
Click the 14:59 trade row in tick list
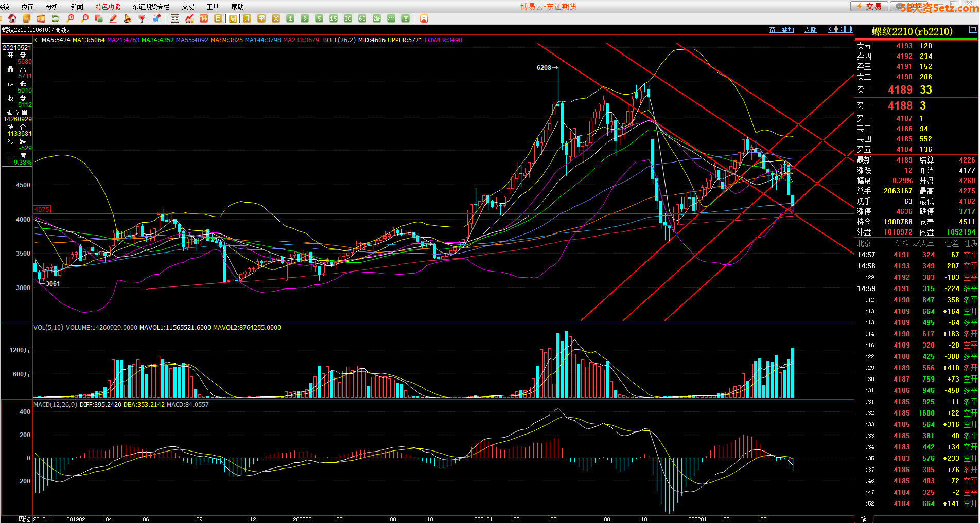(917, 288)
